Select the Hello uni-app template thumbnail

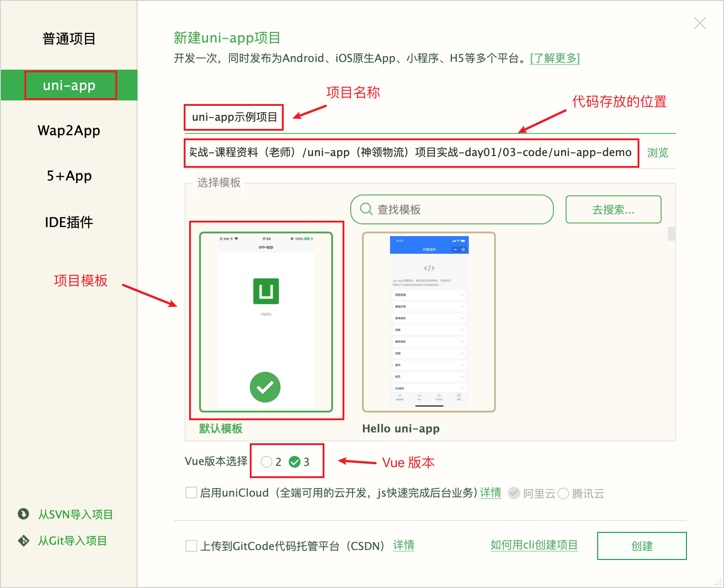[x=429, y=322]
